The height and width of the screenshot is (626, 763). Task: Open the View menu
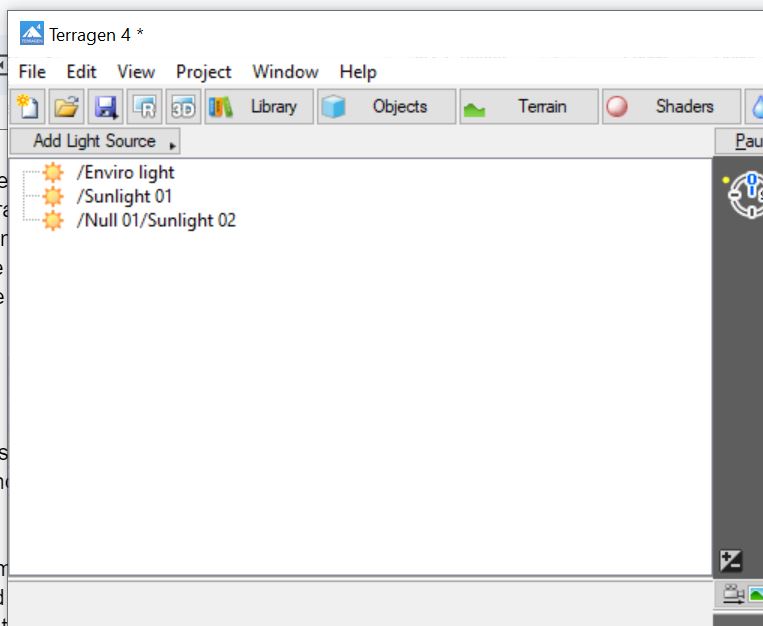click(136, 72)
